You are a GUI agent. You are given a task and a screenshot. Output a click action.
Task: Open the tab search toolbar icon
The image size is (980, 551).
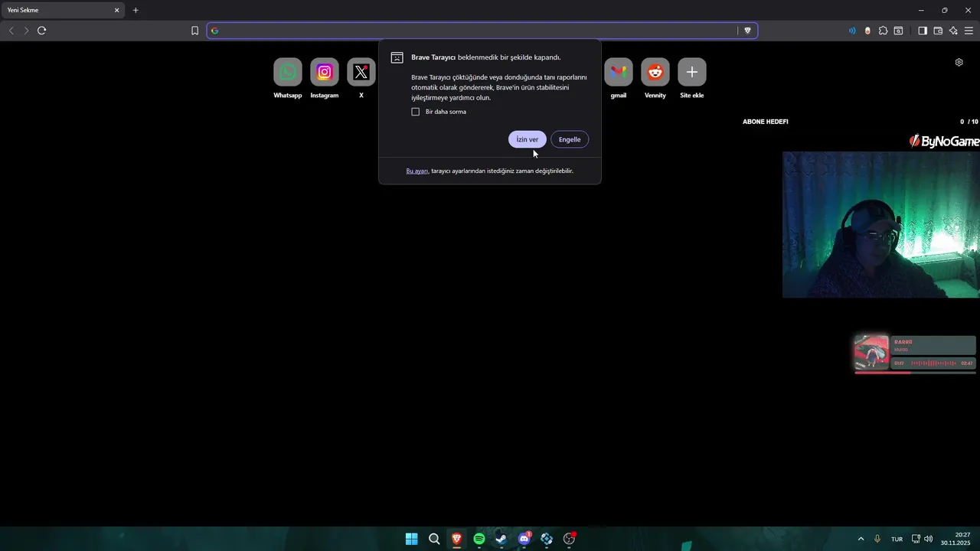click(898, 31)
